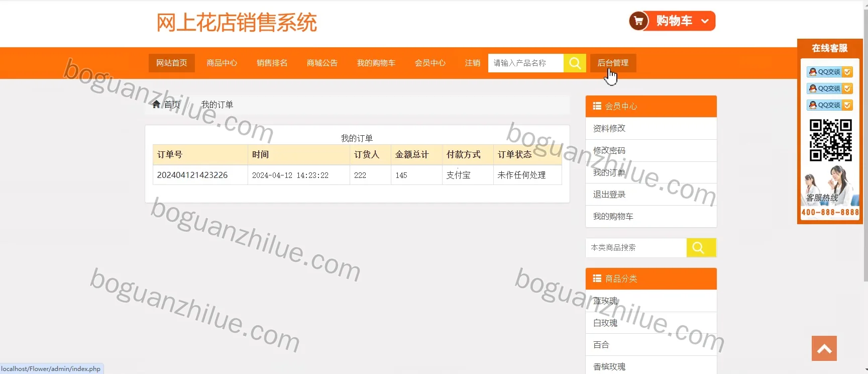The height and width of the screenshot is (374, 868).
Task: Click the scroll-to-top arrow button
Action: [x=824, y=348]
